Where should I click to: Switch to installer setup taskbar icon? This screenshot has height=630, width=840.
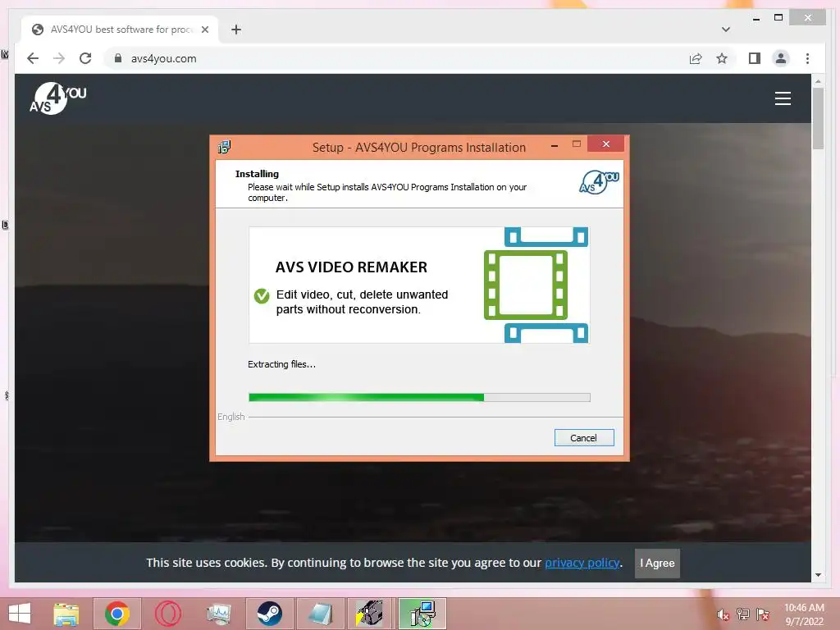[x=422, y=614]
